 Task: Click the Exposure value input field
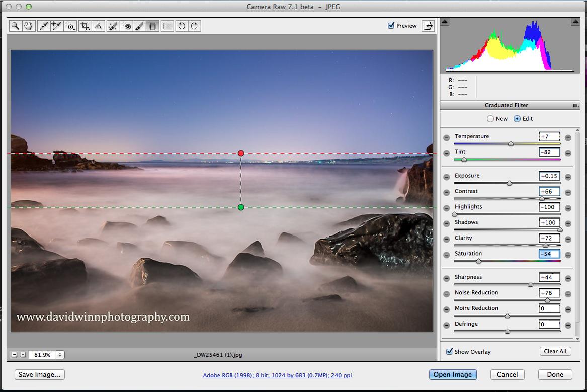[549, 176]
